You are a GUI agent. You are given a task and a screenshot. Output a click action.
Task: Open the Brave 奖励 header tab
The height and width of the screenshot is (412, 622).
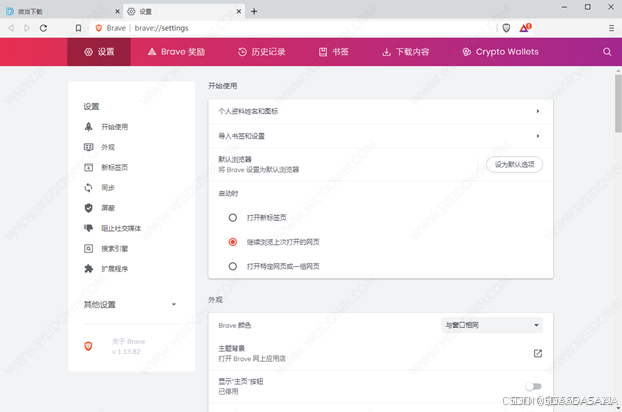click(x=176, y=52)
